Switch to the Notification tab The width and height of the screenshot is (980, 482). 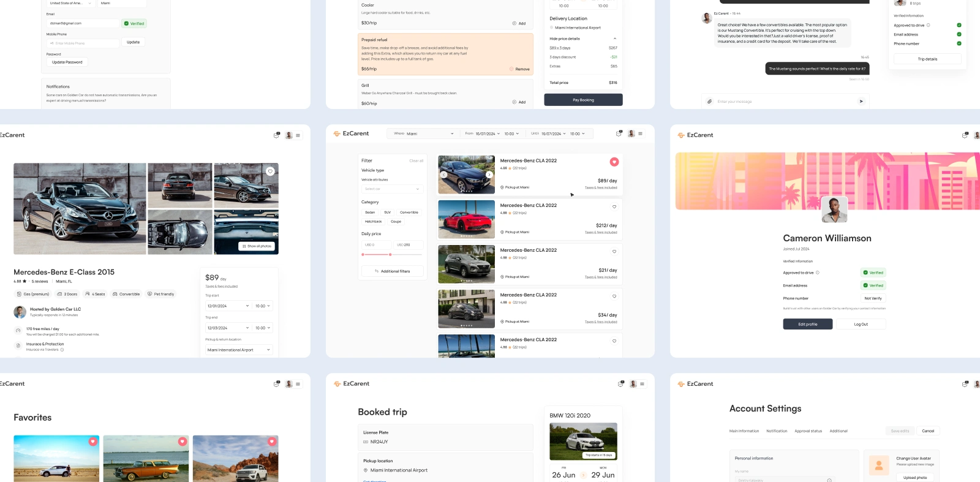point(777,431)
